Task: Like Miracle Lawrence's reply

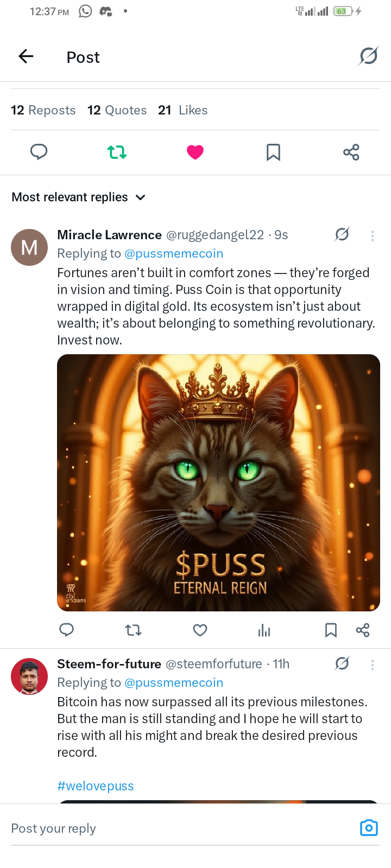Action: [200, 630]
